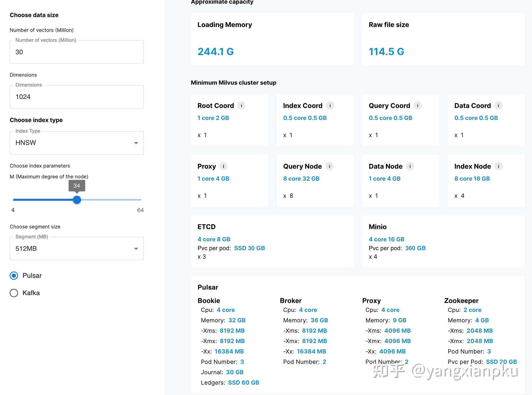Click Zookeeper Memory value 4 GB
532x395 pixels.
[x=482, y=320]
